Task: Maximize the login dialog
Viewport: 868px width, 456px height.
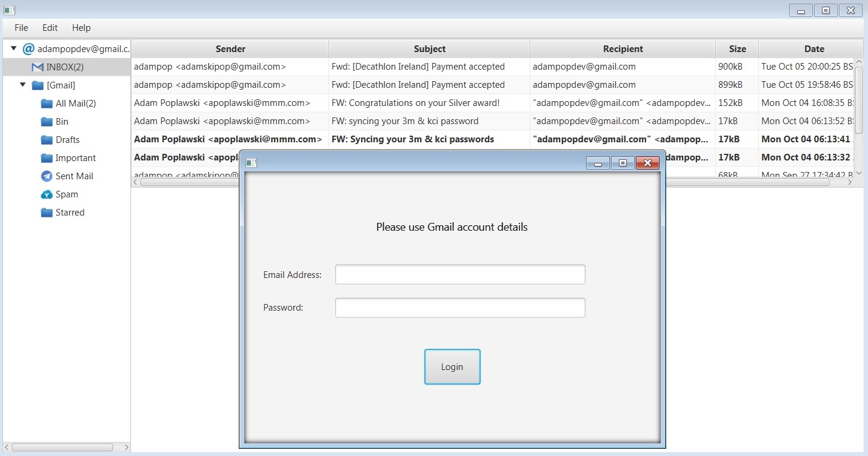Action: pos(623,163)
